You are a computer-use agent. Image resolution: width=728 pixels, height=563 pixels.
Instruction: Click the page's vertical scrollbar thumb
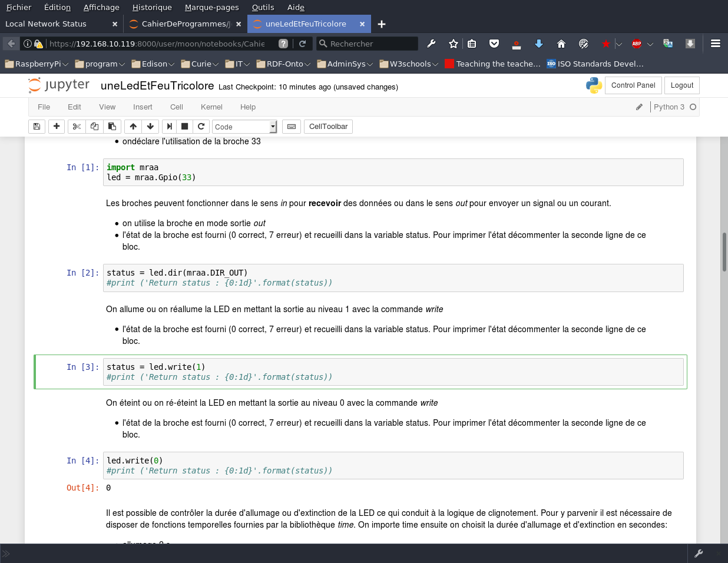pyautogui.click(x=724, y=251)
